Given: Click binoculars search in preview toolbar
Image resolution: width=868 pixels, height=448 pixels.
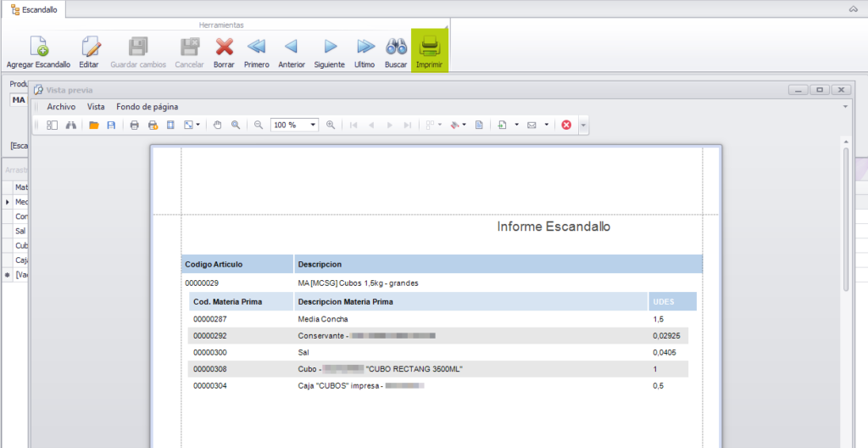Looking at the screenshot, I should coord(71,126).
